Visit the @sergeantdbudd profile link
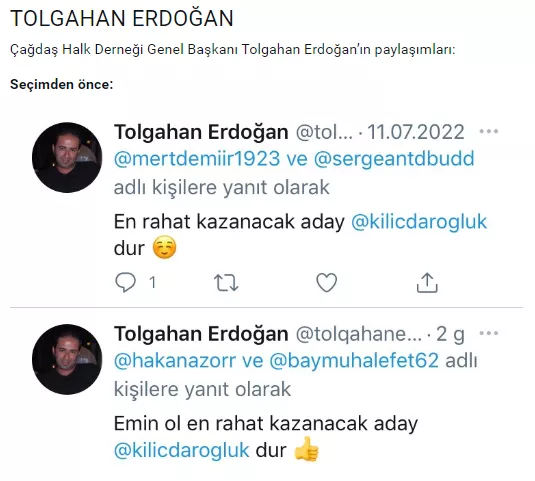 point(394,159)
